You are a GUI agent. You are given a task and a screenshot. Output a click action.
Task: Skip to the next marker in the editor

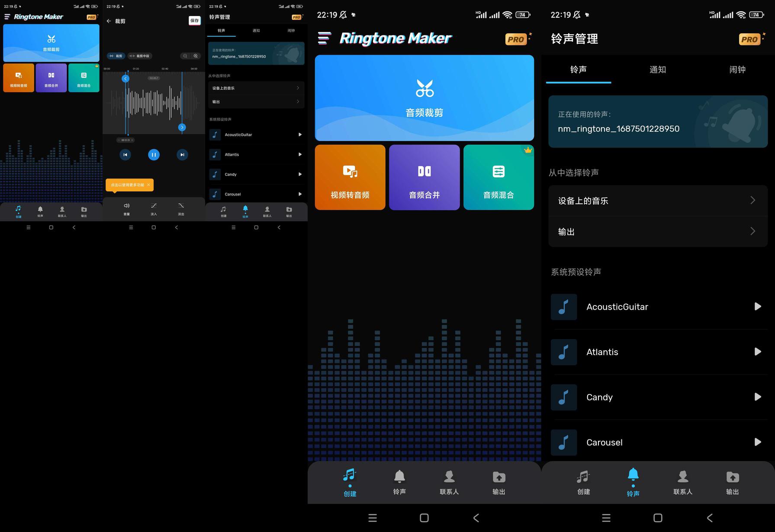[182, 154]
